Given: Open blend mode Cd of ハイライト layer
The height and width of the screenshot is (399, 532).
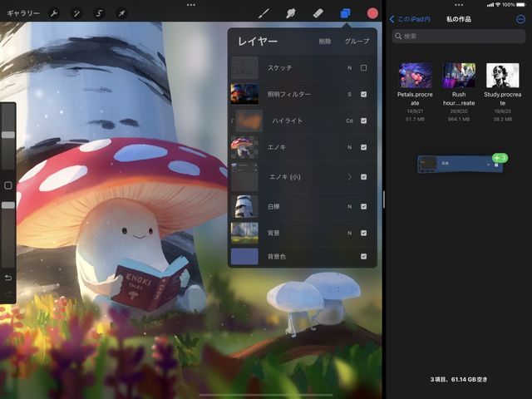Looking at the screenshot, I should click(349, 121).
